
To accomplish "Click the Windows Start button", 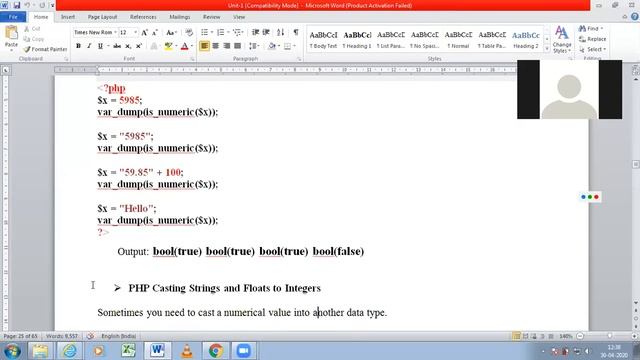I will pyautogui.click(x=12, y=351).
